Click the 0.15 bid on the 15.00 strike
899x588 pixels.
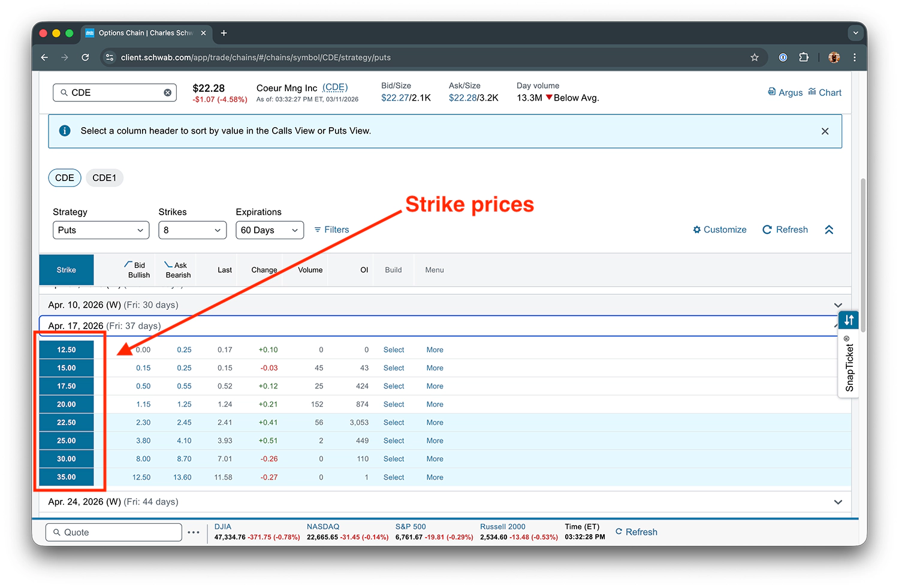[143, 368]
